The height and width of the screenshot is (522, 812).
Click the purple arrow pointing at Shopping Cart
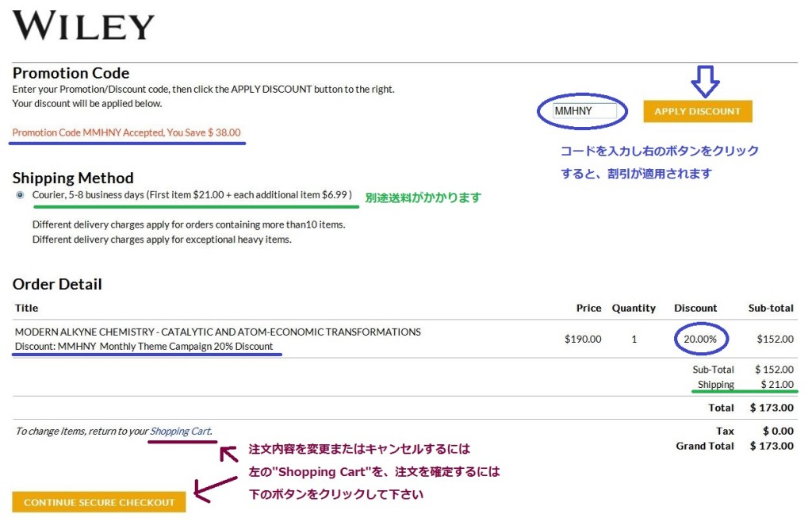tap(228, 453)
